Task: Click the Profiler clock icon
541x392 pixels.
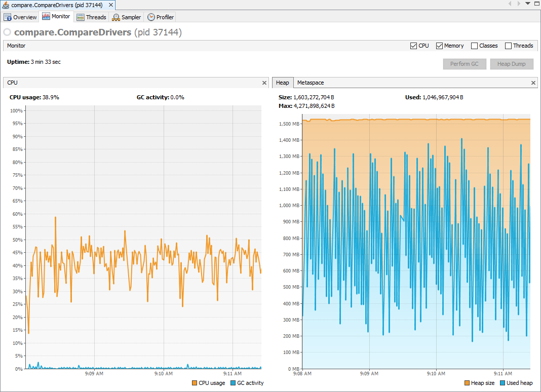Action: coord(151,17)
